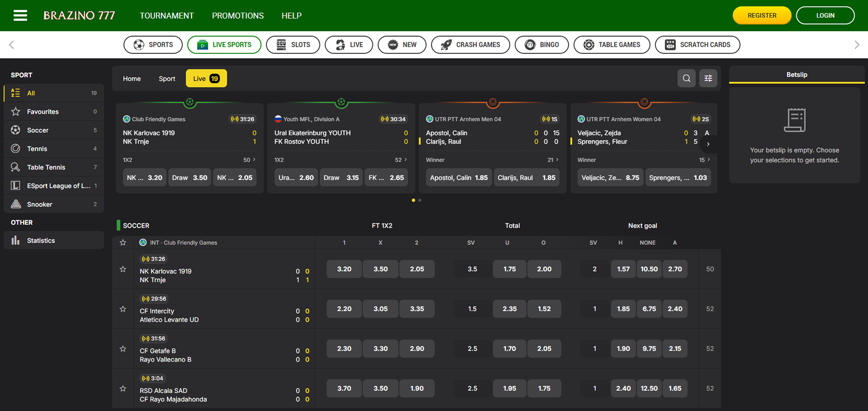Advance featured cards with right arrow
868x411 pixels.
[x=708, y=144]
